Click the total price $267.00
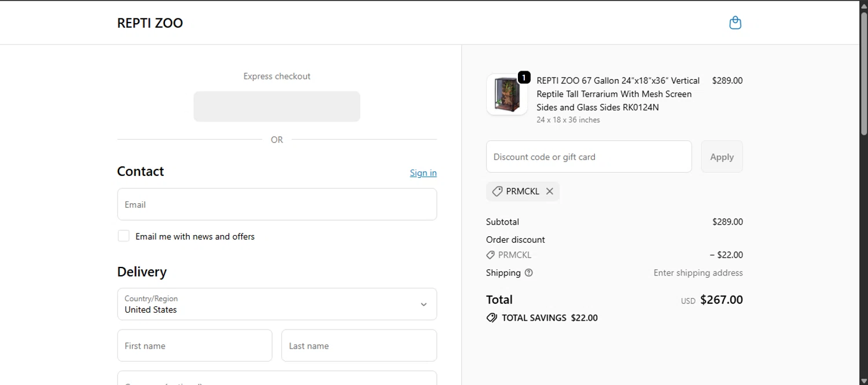868x385 pixels. pos(721,300)
